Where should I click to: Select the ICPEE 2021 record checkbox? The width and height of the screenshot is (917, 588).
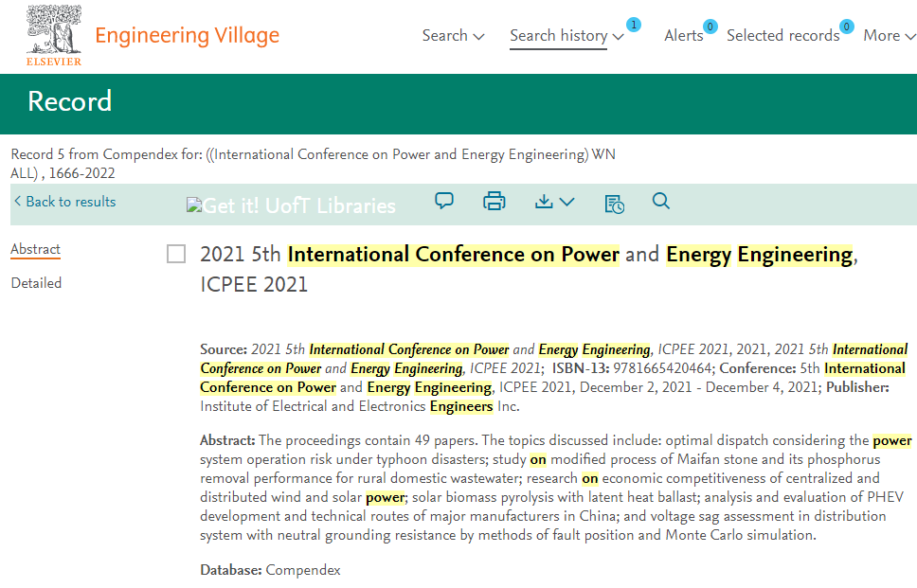176,254
